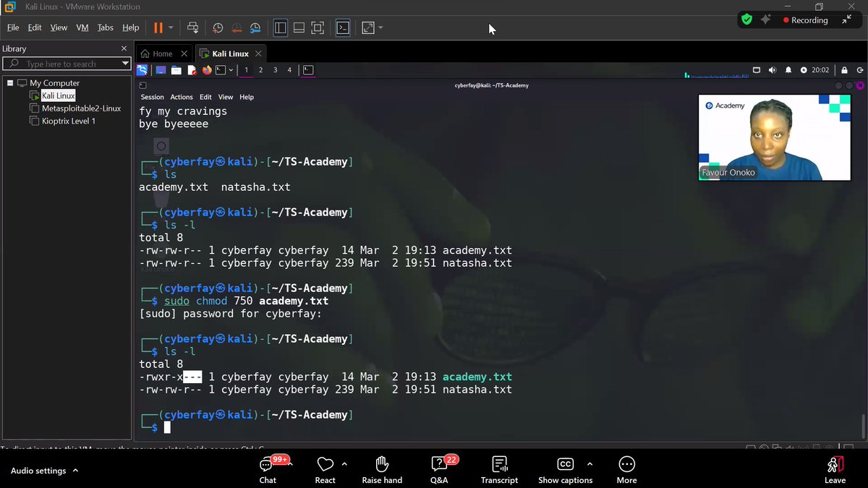Collapse the My Computer tree in Library

12,82
